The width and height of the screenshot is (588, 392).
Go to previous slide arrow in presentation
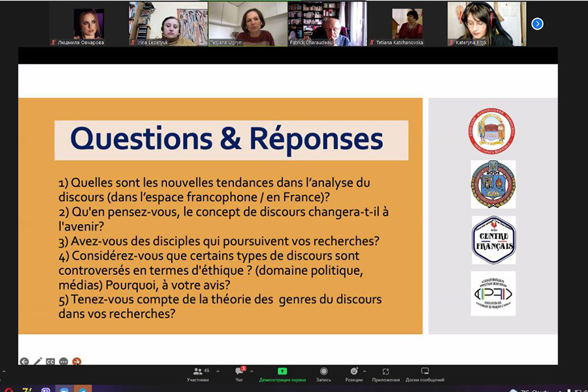(x=24, y=361)
